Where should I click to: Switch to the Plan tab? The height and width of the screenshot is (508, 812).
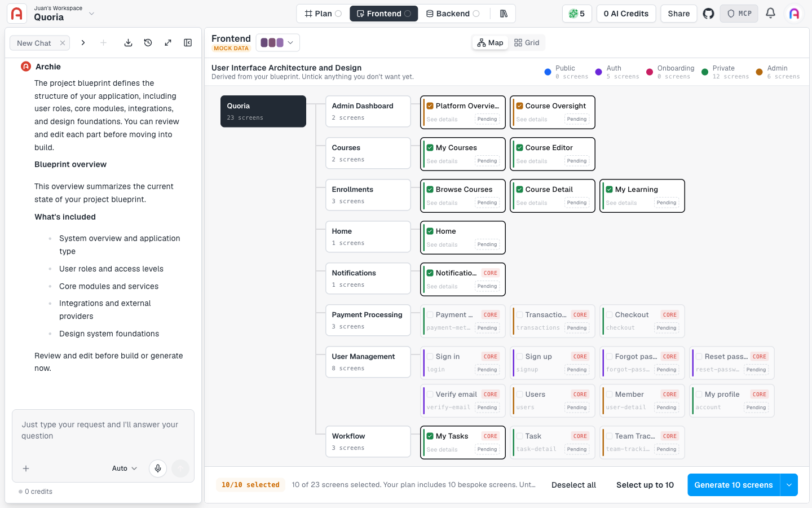[x=323, y=14]
